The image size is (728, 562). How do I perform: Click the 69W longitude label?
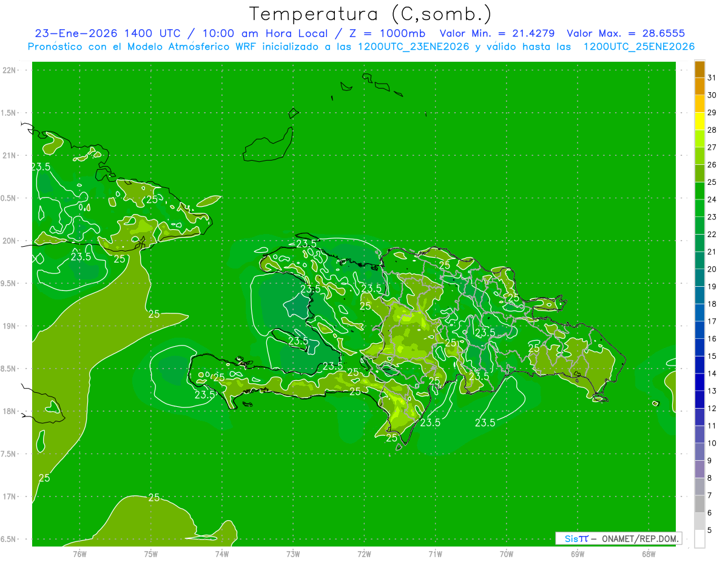click(x=577, y=554)
